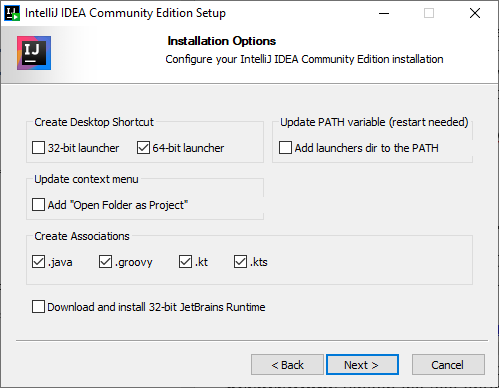Click the installer icon in title bar

tap(12, 13)
